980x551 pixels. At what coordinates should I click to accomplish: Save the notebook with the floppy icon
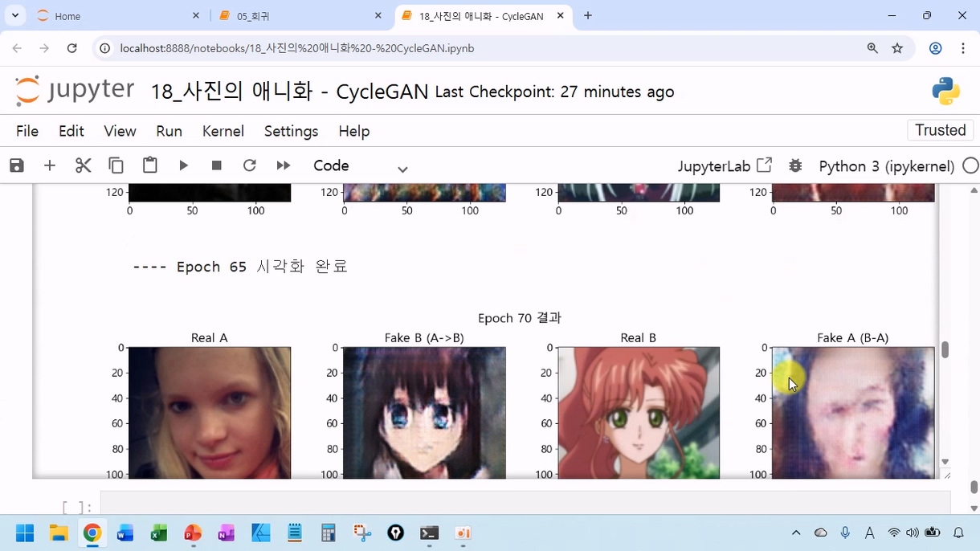(x=17, y=165)
